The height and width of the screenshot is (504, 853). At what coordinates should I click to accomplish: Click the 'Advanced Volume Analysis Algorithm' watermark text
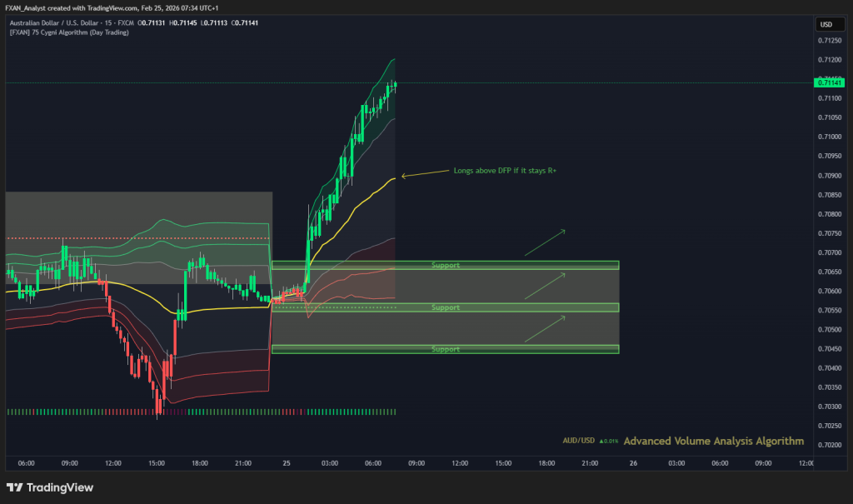coord(713,441)
